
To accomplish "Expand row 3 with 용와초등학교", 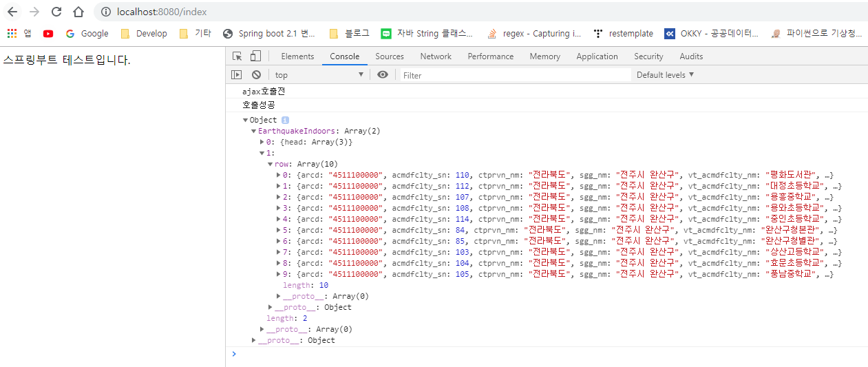I will [278, 208].
